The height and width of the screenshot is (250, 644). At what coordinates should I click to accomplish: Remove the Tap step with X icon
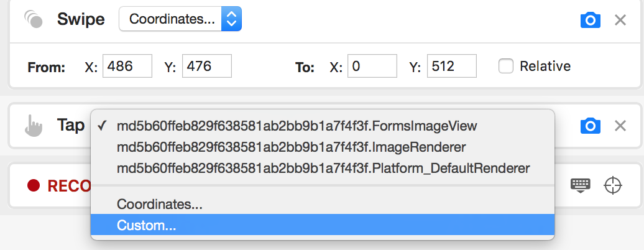pyautogui.click(x=620, y=126)
